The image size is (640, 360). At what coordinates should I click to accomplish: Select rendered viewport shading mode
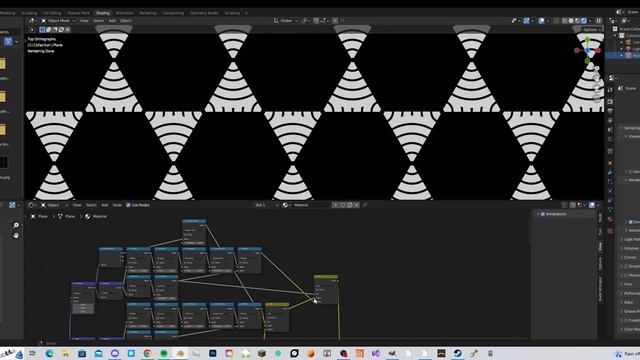584,21
